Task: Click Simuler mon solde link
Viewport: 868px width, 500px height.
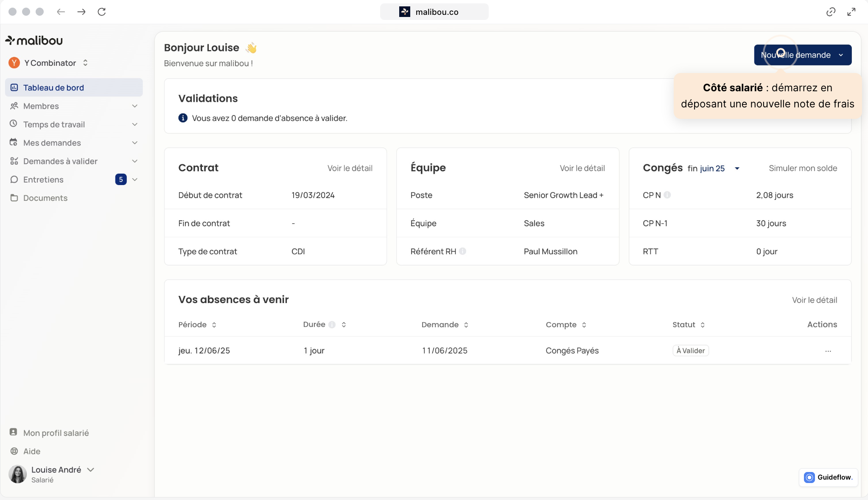Action: click(x=803, y=168)
